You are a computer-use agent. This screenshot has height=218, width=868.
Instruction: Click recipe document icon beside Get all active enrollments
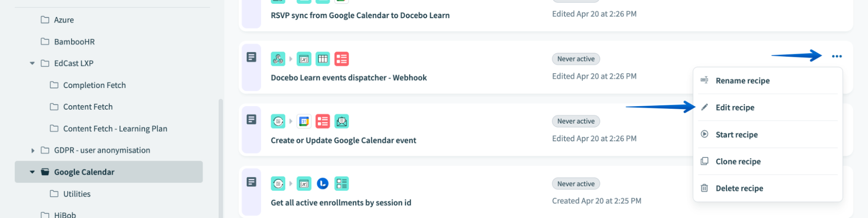[x=251, y=182]
